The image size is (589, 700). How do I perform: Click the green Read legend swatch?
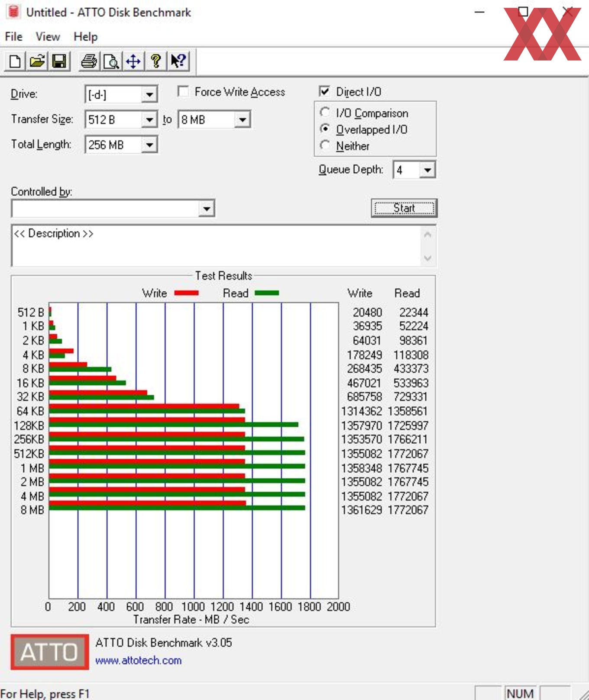click(x=267, y=293)
